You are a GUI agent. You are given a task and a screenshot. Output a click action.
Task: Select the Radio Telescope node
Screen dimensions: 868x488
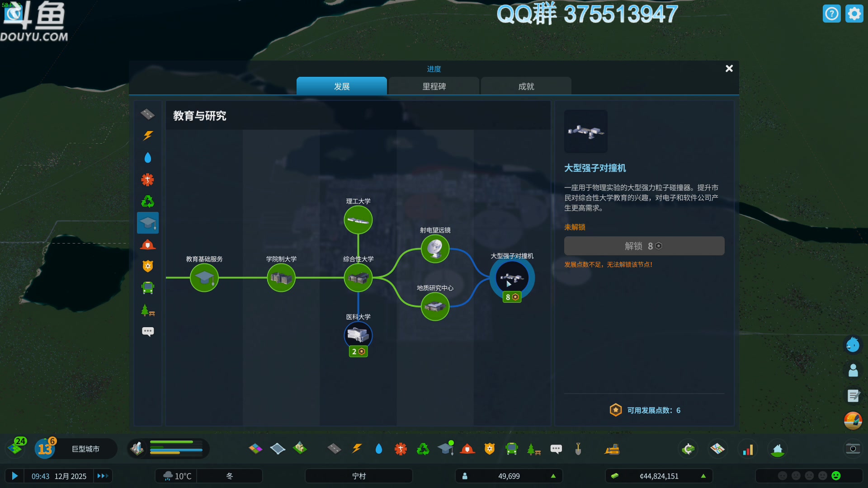tap(435, 249)
